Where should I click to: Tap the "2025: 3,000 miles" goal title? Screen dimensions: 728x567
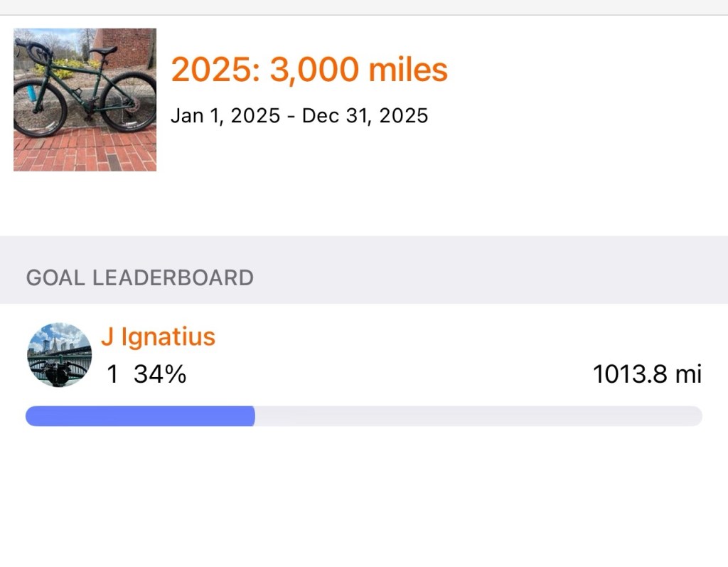pos(309,69)
